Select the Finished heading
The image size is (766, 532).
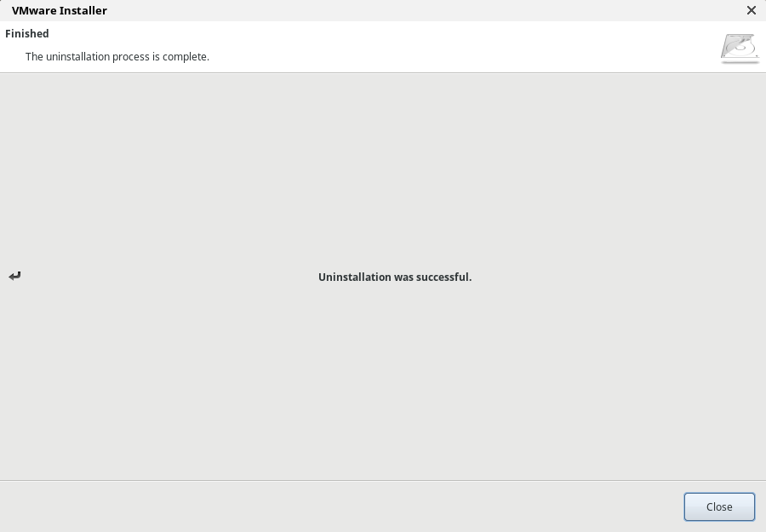click(26, 33)
